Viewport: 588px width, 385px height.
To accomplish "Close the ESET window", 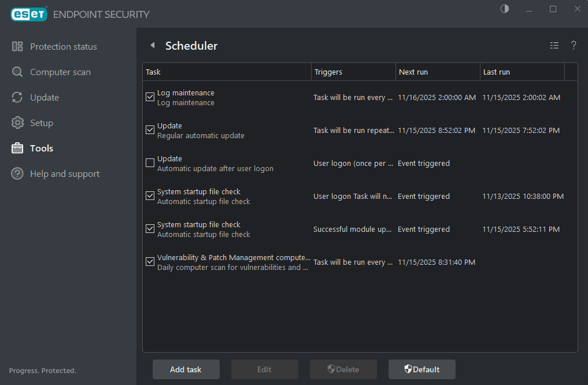I will (577, 9).
